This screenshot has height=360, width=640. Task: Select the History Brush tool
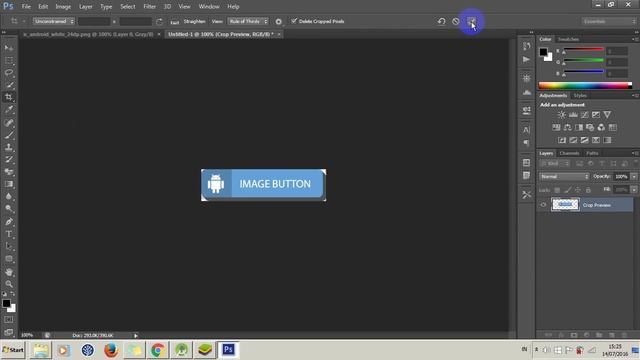coord(9,159)
